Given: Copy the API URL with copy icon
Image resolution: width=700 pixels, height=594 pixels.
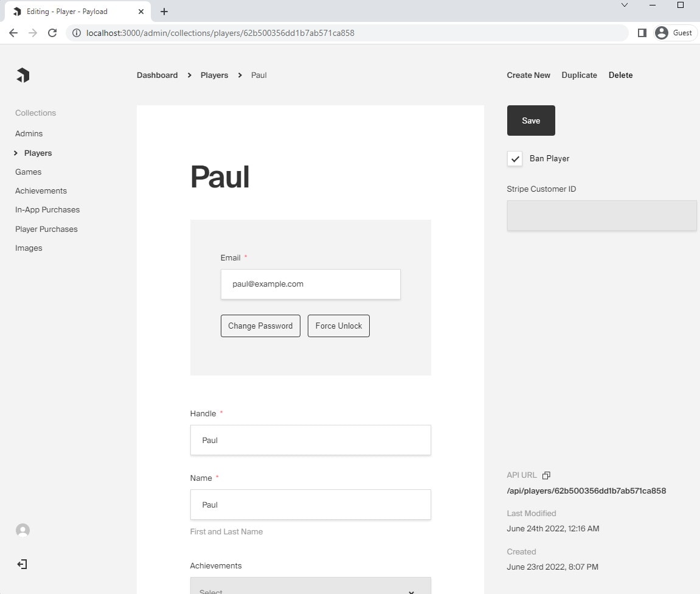Looking at the screenshot, I should 546,475.
